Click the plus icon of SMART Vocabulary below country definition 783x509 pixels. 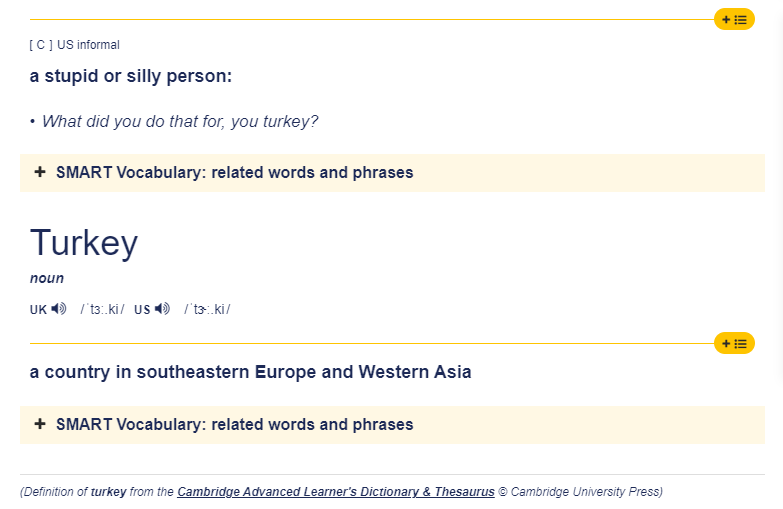pyautogui.click(x=40, y=424)
